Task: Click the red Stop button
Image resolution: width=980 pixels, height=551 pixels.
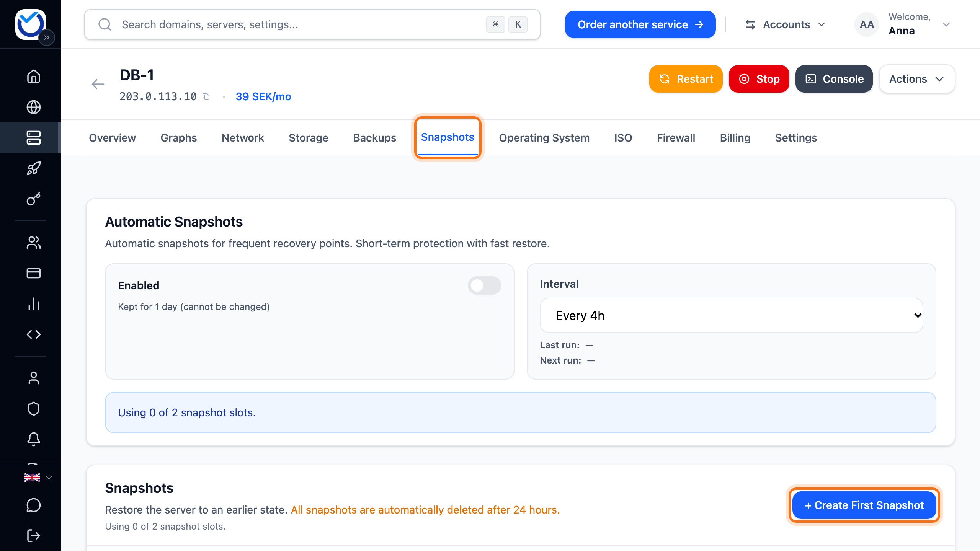Action: pyautogui.click(x=759, y=79)
